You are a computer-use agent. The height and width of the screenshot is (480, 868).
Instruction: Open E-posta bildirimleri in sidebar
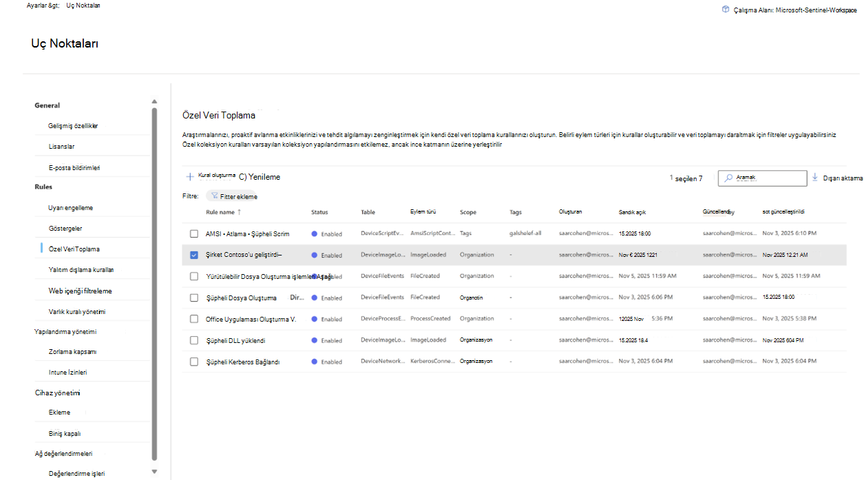tap(74, 167)
